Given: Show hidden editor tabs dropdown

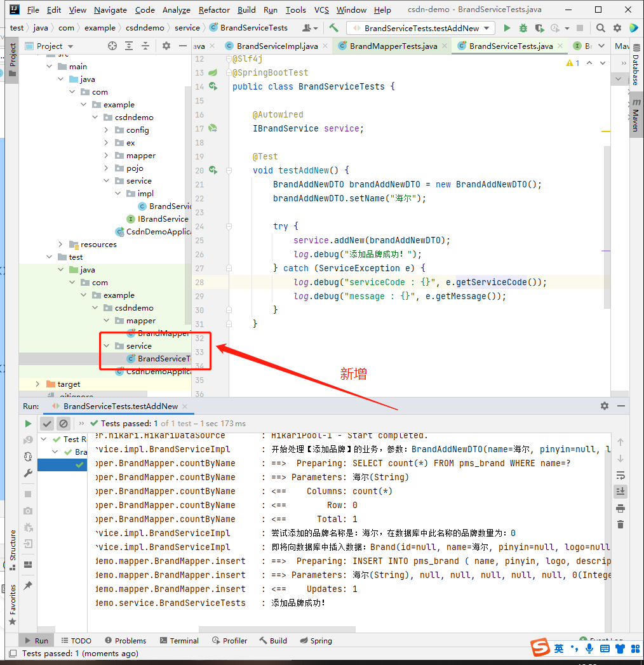Looking at the screenshot, I should (601, 46).
